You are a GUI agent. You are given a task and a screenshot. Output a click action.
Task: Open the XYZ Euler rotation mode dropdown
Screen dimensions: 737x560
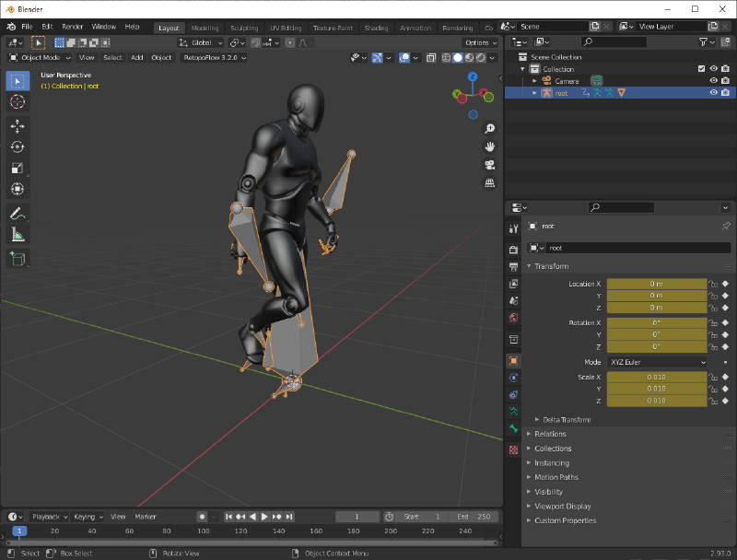tap(657, 362)
